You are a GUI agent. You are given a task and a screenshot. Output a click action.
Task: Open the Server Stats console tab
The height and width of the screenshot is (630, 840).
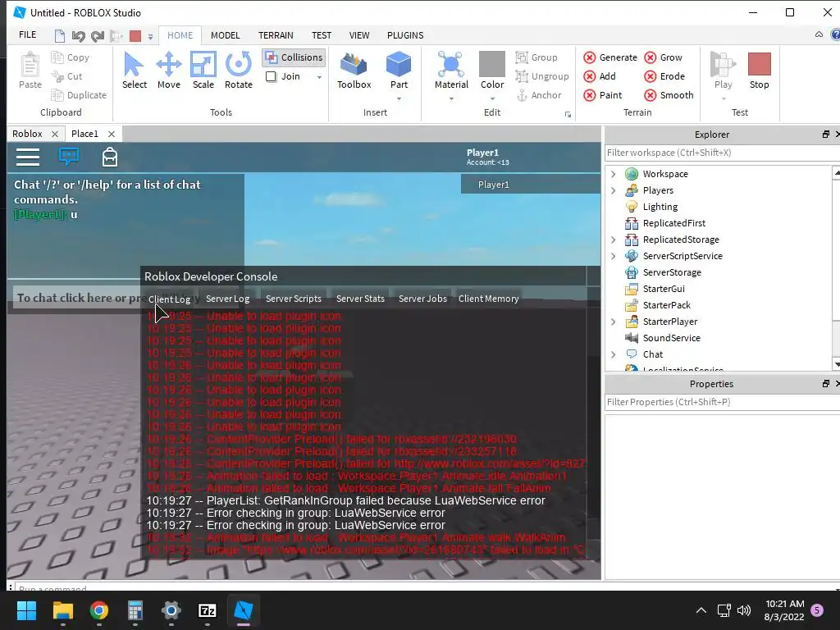[360, 299]
